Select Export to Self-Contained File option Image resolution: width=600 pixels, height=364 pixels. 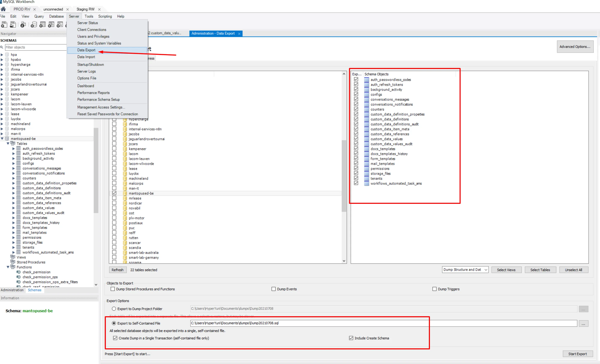click(x=114, y=323)
